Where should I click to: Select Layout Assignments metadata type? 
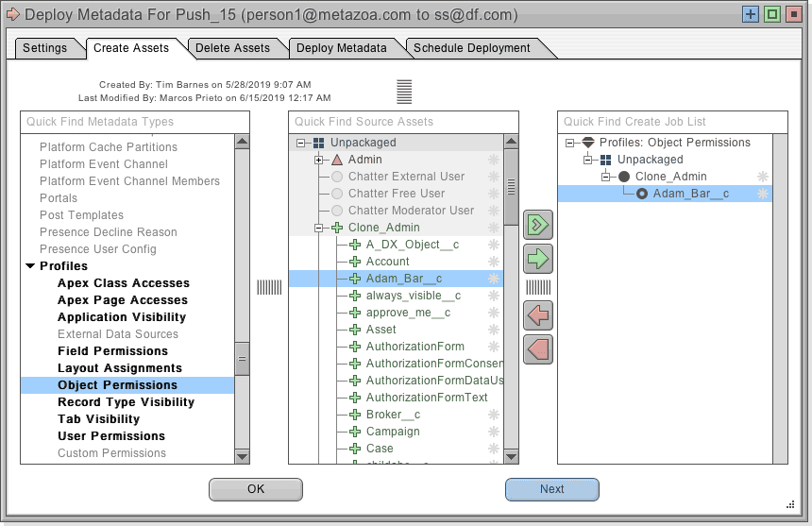pos(120,368)
